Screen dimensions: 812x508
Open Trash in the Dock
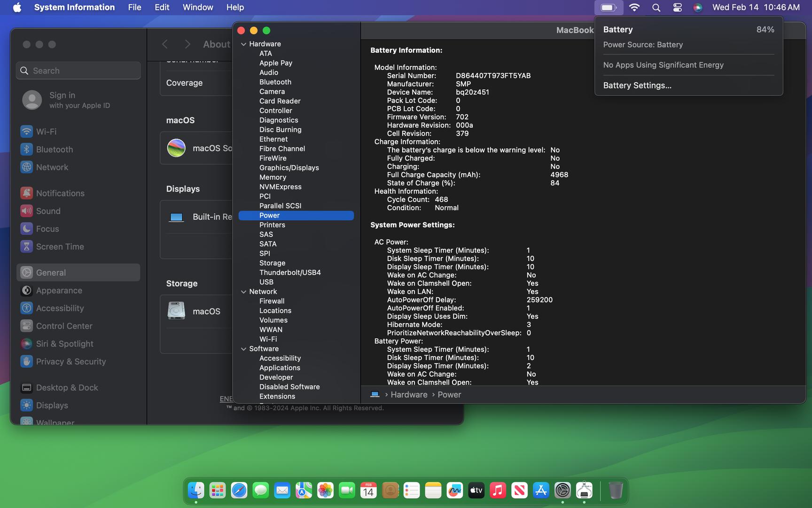point(616,491)
